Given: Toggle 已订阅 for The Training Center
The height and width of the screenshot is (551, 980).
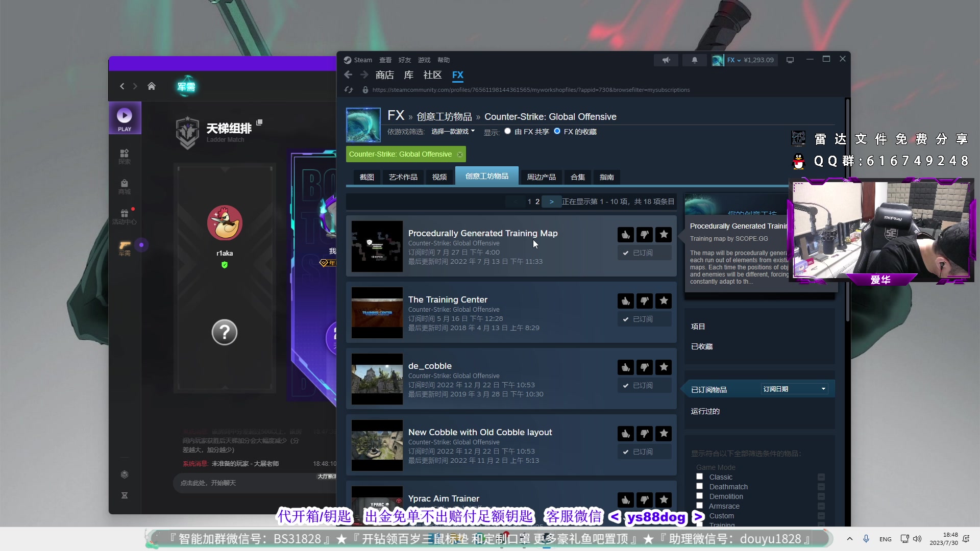Looking at the screenshot, I should click(645, 319).
